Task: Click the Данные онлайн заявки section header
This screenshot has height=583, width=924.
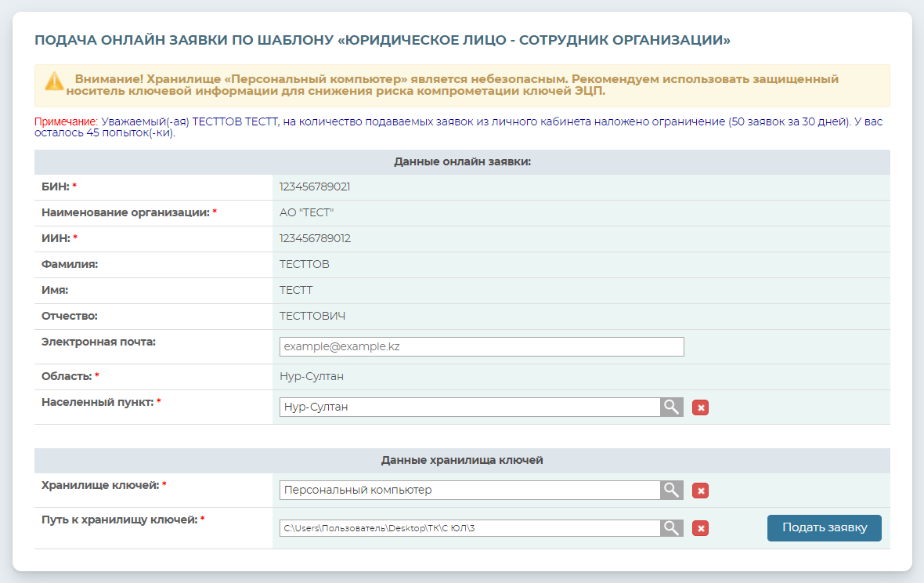Action: 462,161
